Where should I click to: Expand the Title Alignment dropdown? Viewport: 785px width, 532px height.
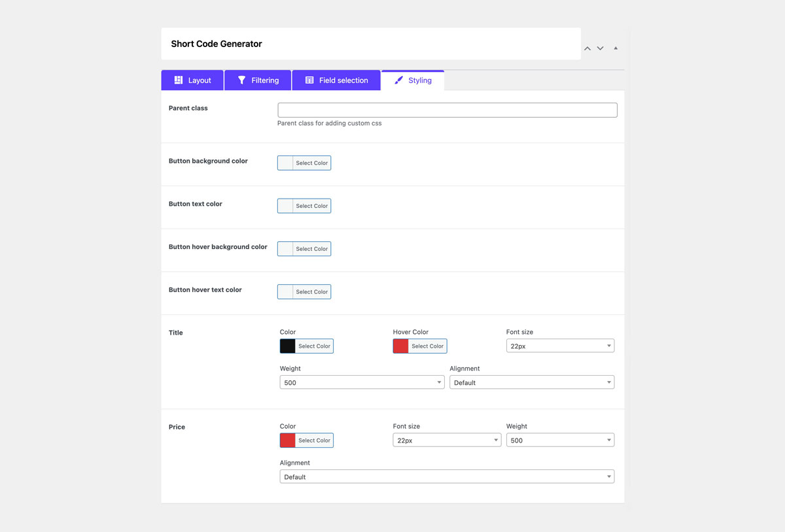pos(532,382)
